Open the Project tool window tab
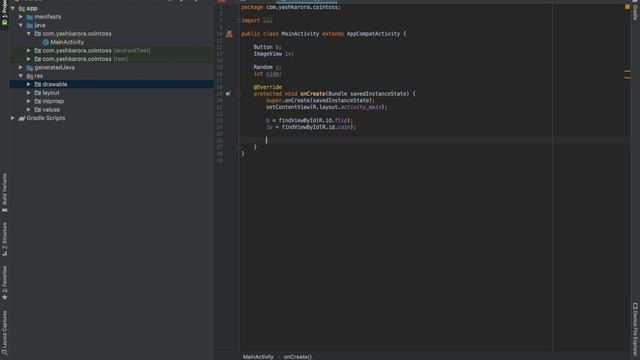640x360 pixels. click(4, 14)
